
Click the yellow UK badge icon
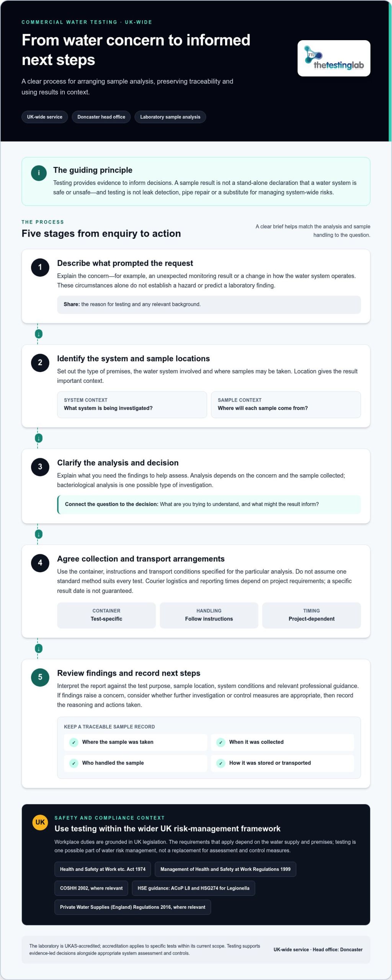pos(40,822)
